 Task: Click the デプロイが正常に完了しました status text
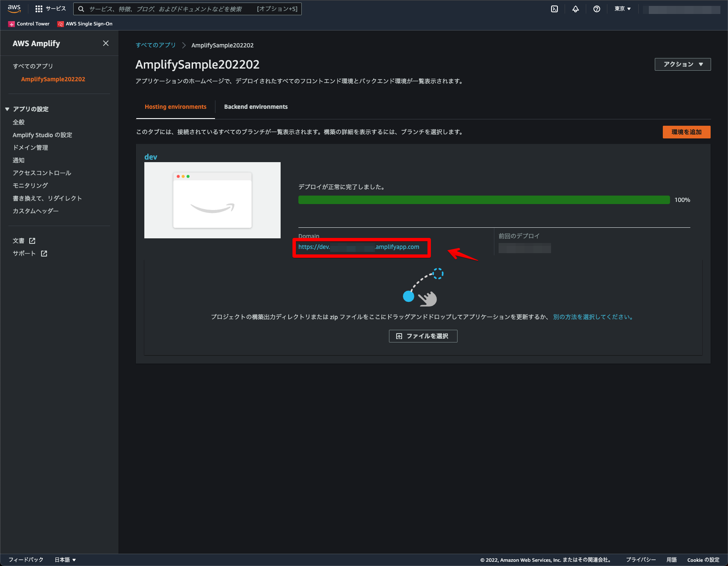(x=342, y=187)
